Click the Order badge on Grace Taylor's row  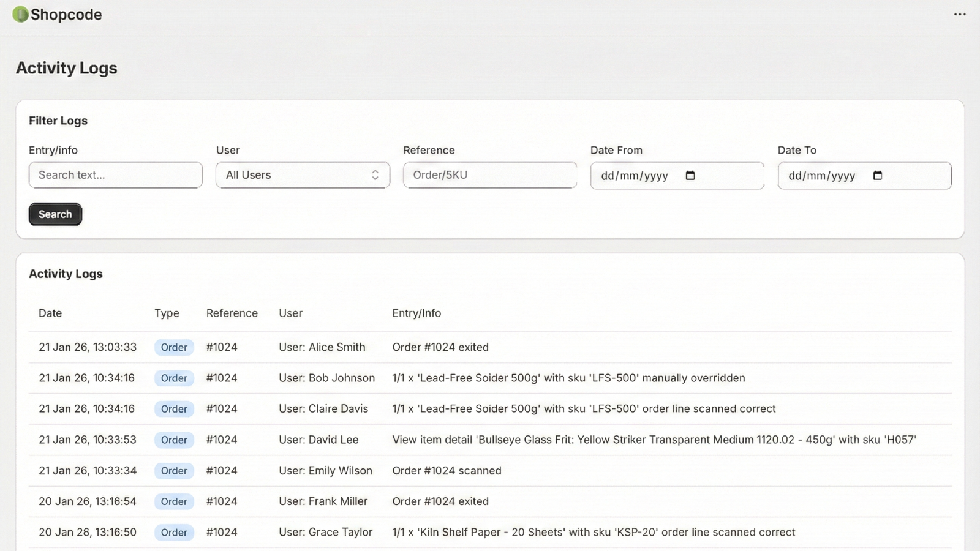[174, 533]
